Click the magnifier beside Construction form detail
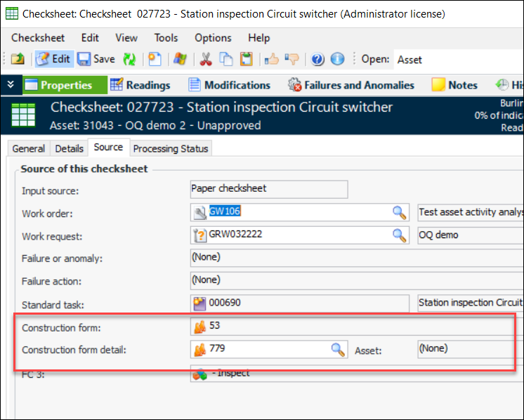 (x=339, y=349)
